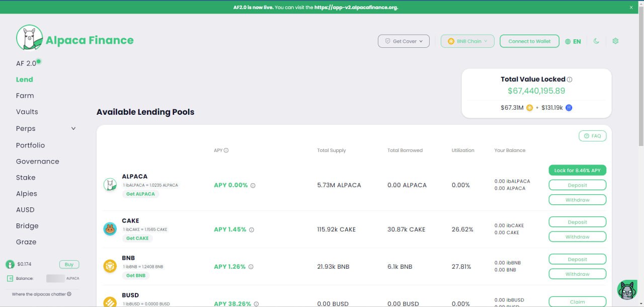This screenshot has width=644, height=307.
Task: Open the Stake page
Action: 26,177
